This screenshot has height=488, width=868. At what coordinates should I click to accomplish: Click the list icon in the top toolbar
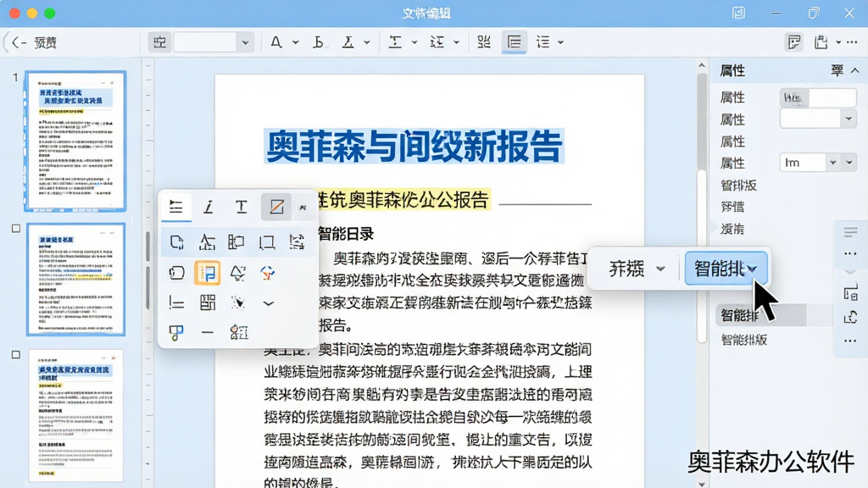543,42
